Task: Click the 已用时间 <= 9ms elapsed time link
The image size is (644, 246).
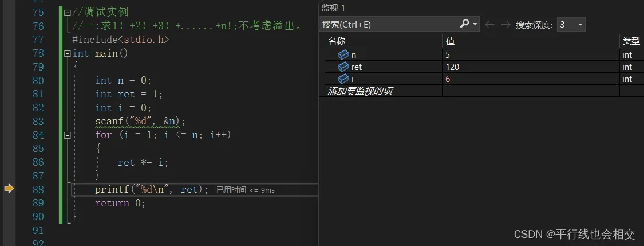Action: tap(246, 190)
